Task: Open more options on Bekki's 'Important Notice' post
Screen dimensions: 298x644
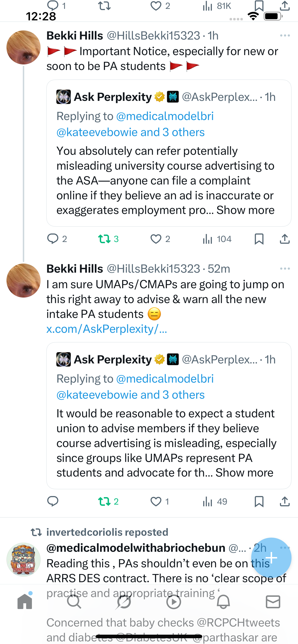Action: [285, 36]
